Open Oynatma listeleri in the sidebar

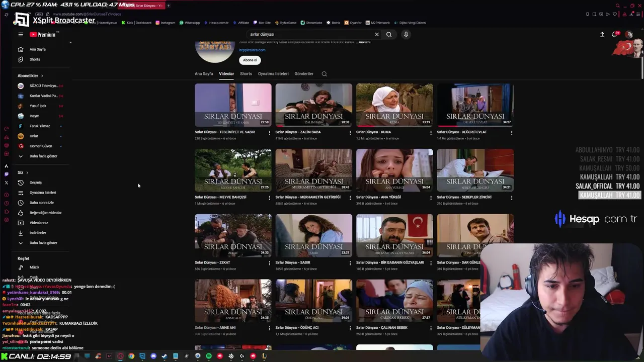point(42,193)
